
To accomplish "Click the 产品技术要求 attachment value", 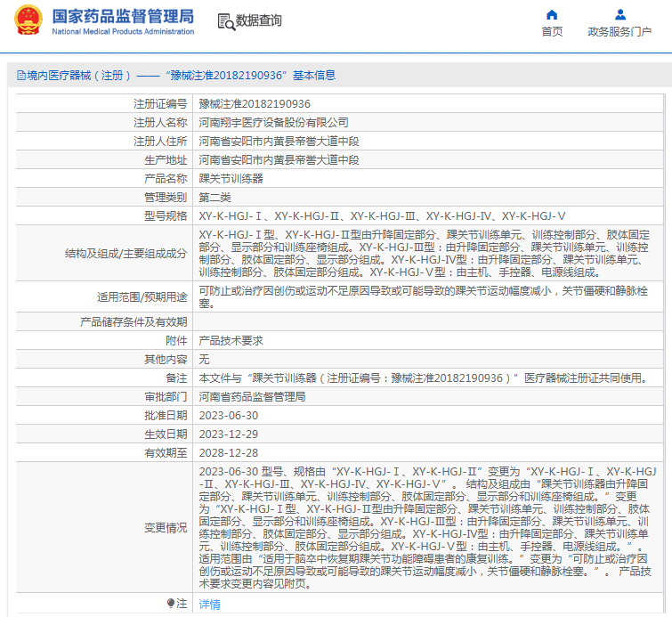I will (231, 340).
